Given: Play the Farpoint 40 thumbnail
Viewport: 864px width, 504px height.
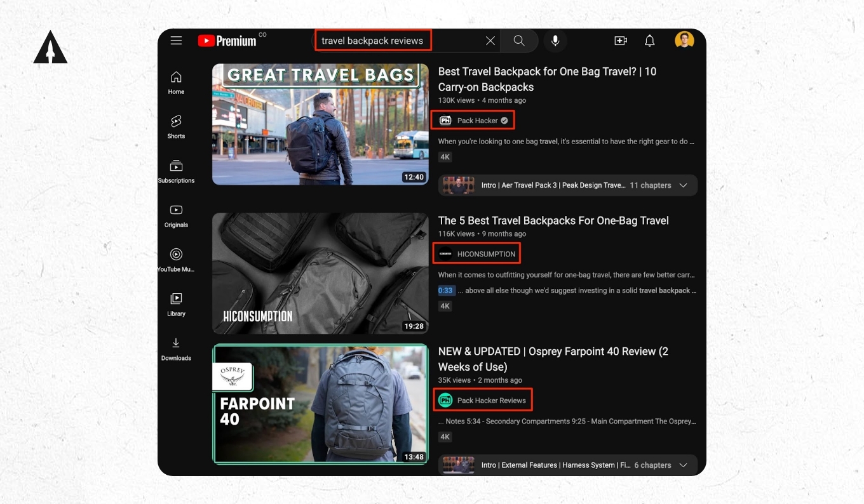Looking at the screenshot, I should (x=320, y=404).
